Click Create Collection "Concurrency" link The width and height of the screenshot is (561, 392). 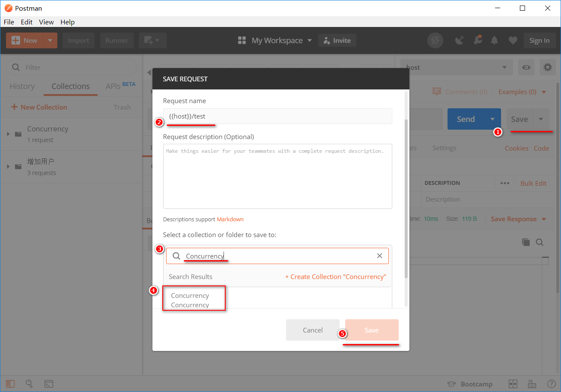point(336,276)
